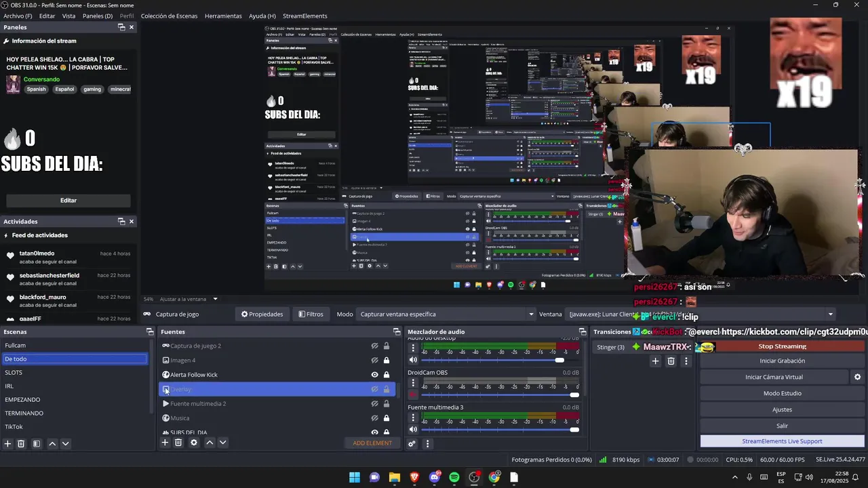This screenshot has height=488, width=868.
Task: Add a new source with the plus icon
Action: pos(165,443)
